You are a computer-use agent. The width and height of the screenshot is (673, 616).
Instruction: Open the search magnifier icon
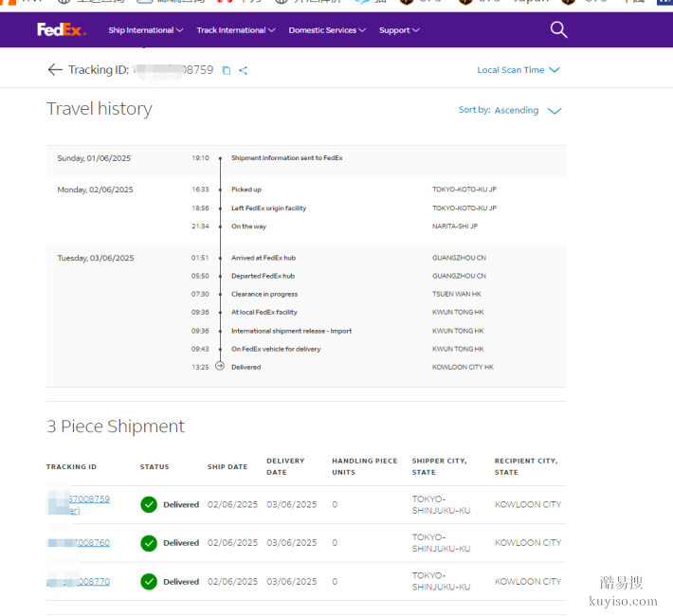point(558,29)
